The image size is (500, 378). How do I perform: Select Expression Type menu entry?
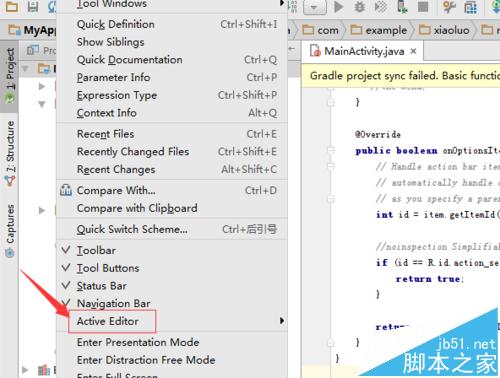[x=172, y=95]
